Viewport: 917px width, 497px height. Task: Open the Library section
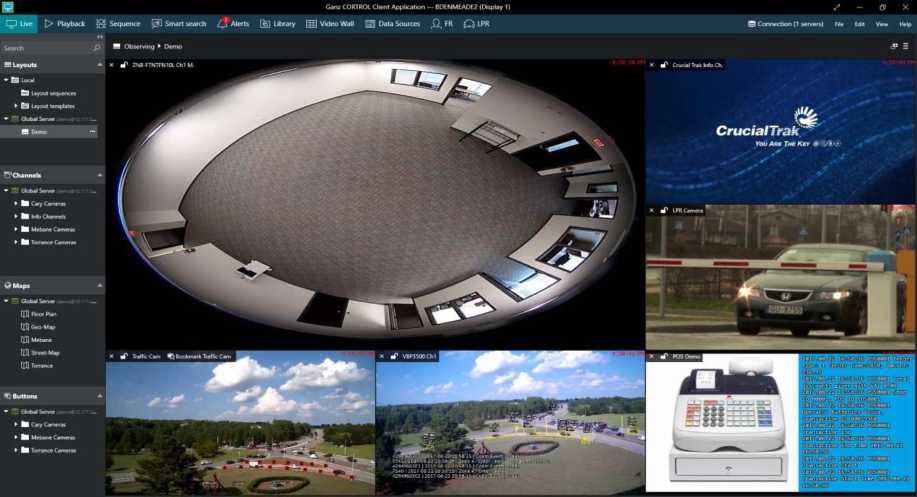point(265,23)
